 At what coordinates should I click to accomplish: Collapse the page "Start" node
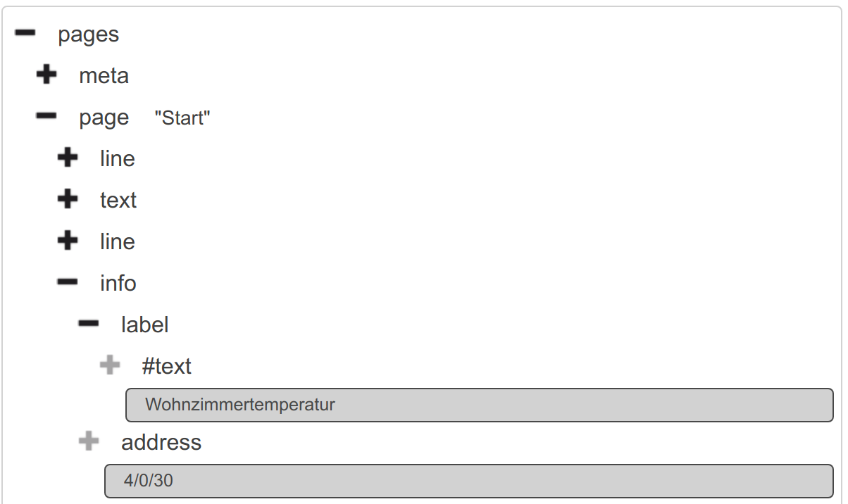(x=46, y=117)
